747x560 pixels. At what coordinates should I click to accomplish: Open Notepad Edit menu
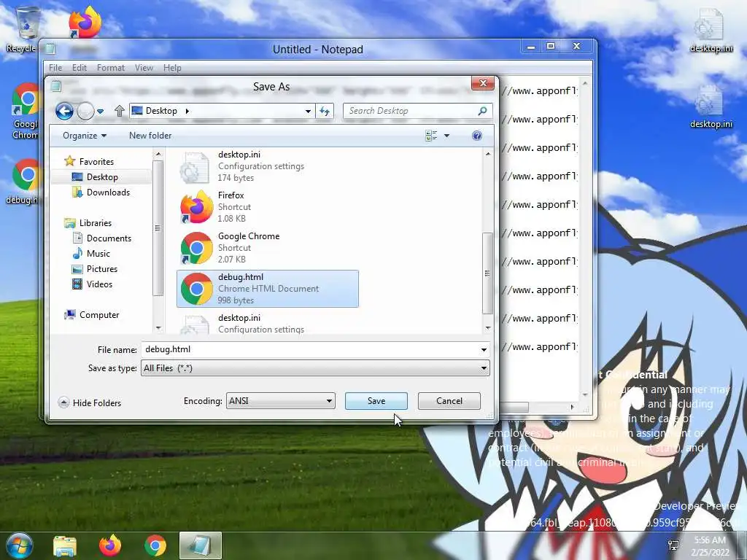point(79,68)
